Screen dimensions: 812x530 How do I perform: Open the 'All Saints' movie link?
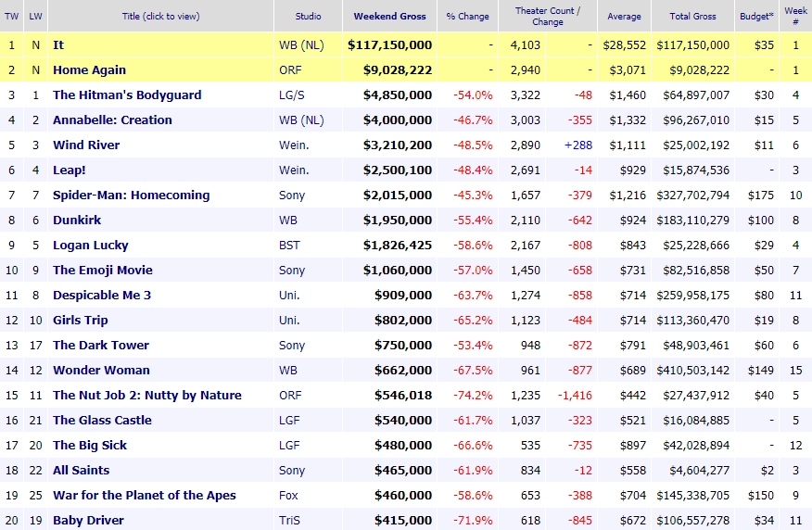[81, 471]
